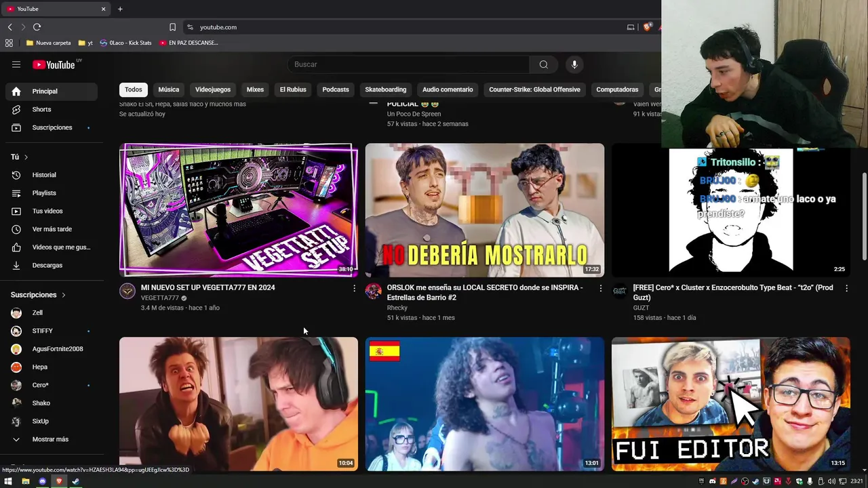Select the Música filter chip

click(x=169, y=89)
